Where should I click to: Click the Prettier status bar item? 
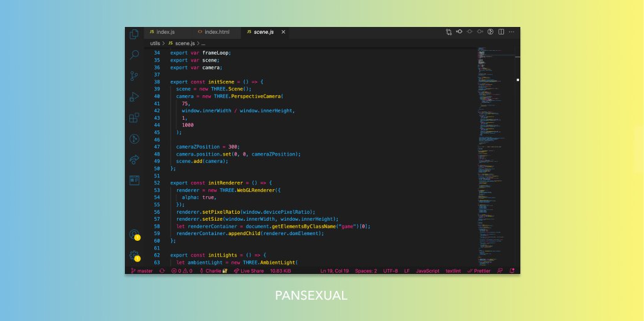479,271
